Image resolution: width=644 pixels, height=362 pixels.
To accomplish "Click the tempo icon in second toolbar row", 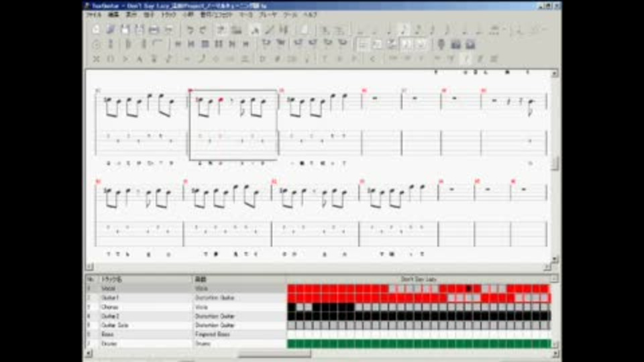I will point(96,44).
